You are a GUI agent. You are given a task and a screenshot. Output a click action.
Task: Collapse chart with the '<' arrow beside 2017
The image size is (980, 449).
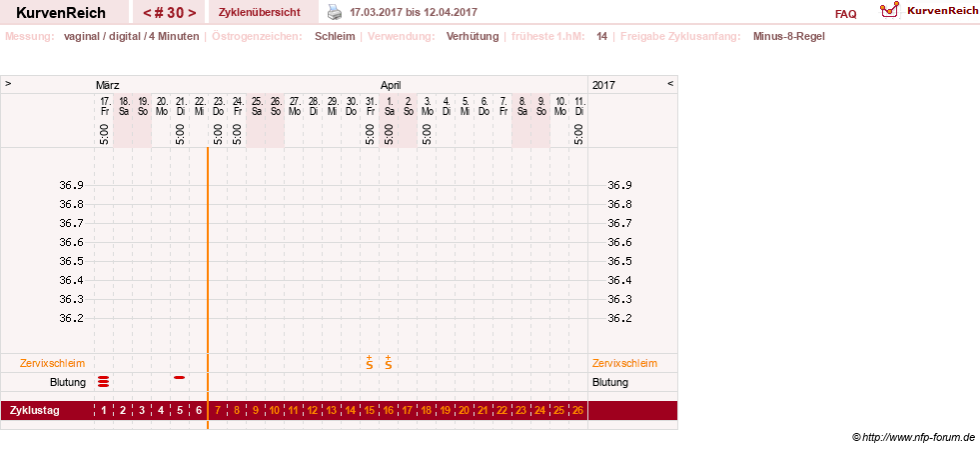[x=670, y=83]
